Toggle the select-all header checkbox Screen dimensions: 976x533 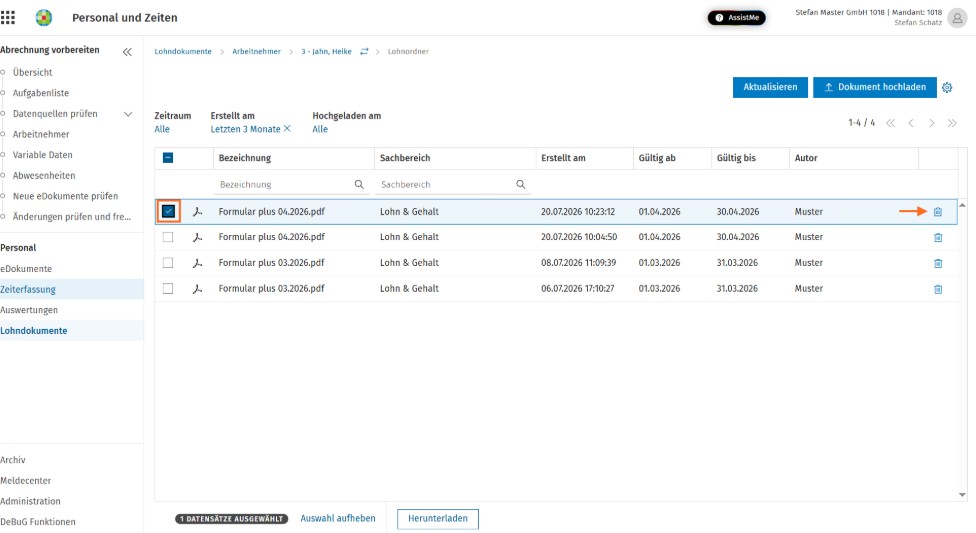point(168,158)
